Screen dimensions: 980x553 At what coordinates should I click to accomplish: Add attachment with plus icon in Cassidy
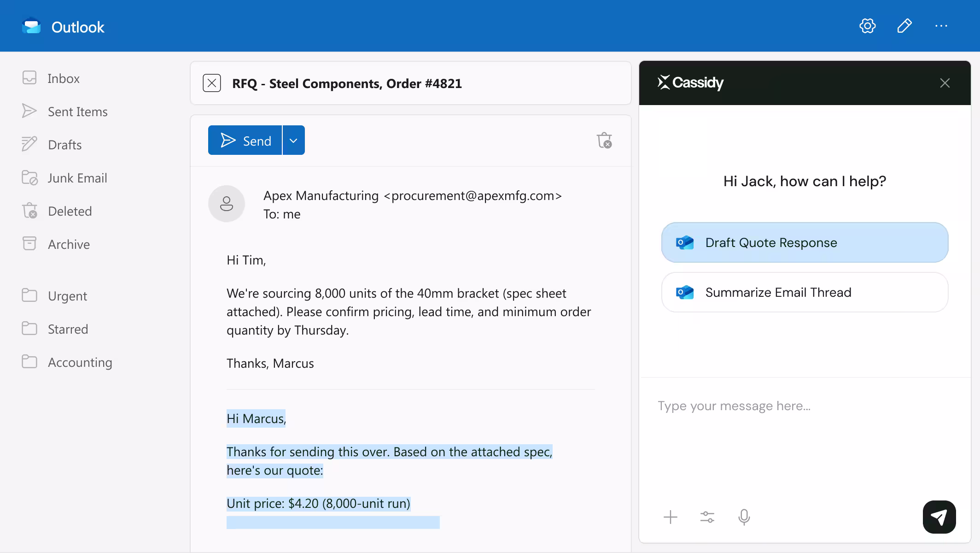671,517
